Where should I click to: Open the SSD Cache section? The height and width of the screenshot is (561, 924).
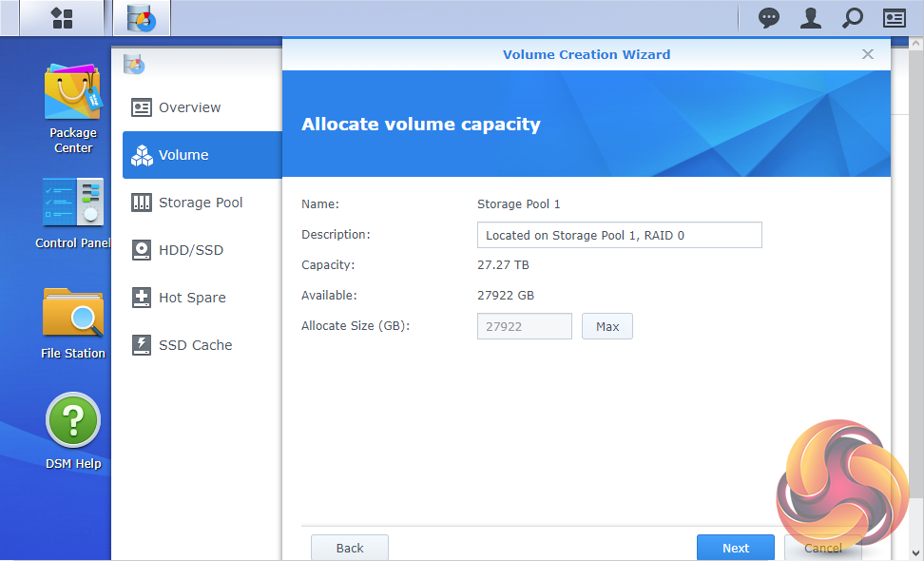click(x=195, y=345)
